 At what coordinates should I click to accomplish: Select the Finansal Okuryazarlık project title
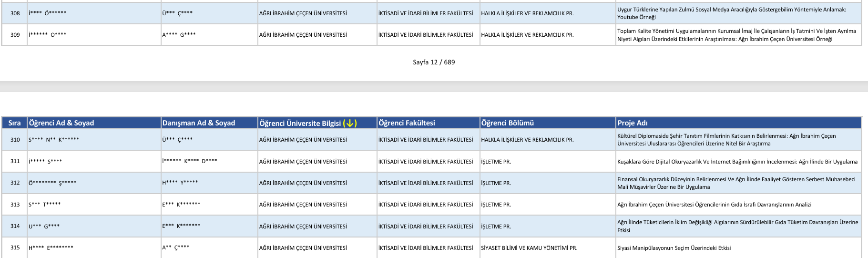pos(736,183)
